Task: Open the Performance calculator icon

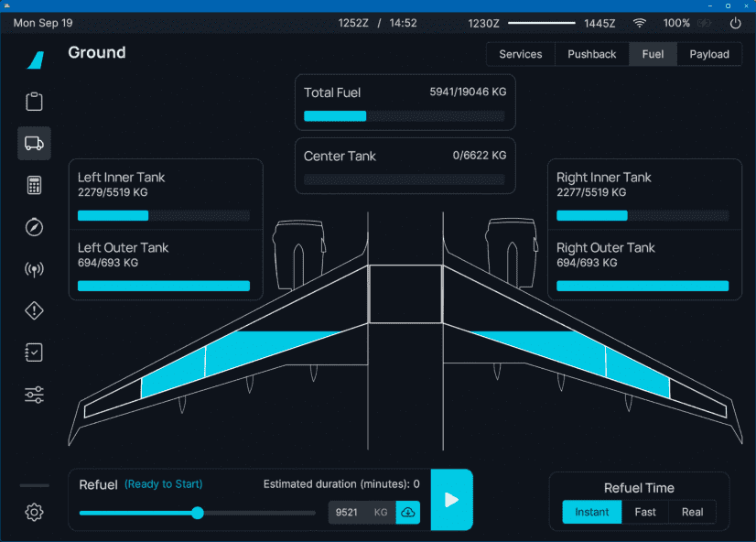Action: [x=34, y=186]
